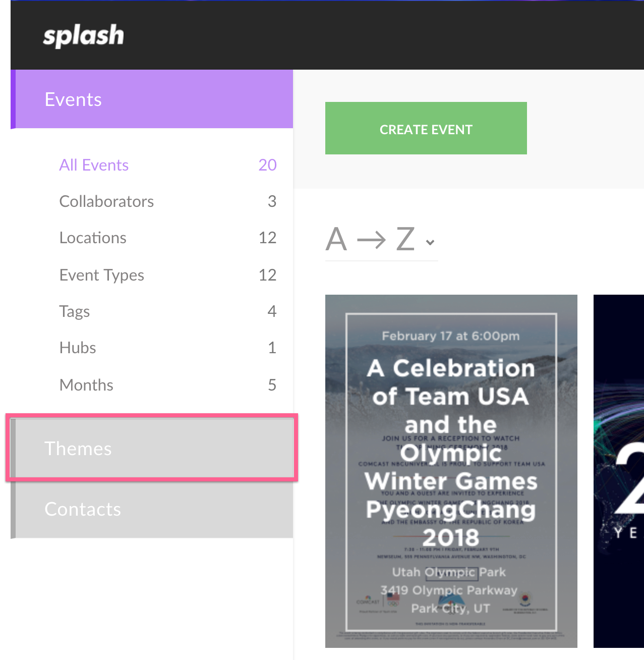Click the All Events count 20
This screenshot has width=644, height=660.
pos(267,165)
